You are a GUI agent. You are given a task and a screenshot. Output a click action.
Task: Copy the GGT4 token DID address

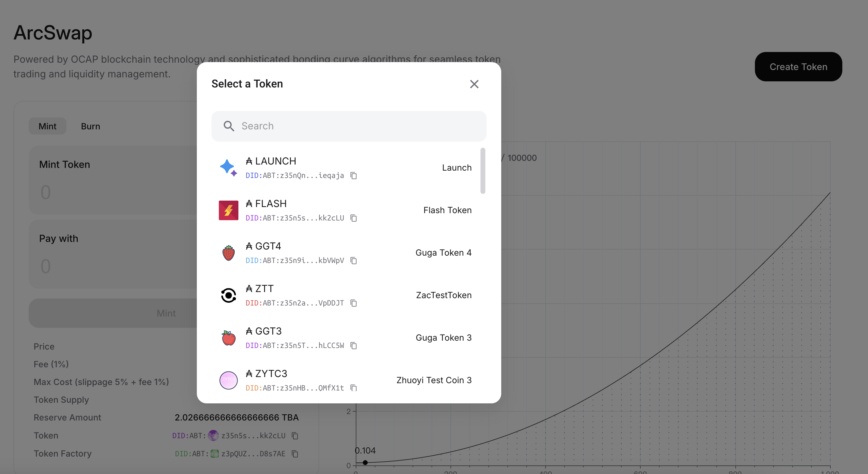pyautogui.click(x=354, y=261)
